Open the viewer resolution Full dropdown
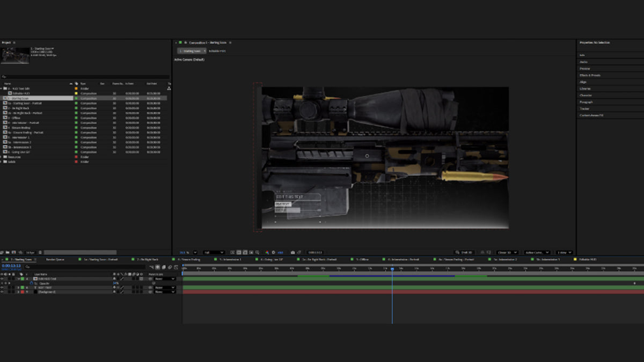The height and width of the screenshot is (362, 644). pyautogui.click(x=214, y=252)
